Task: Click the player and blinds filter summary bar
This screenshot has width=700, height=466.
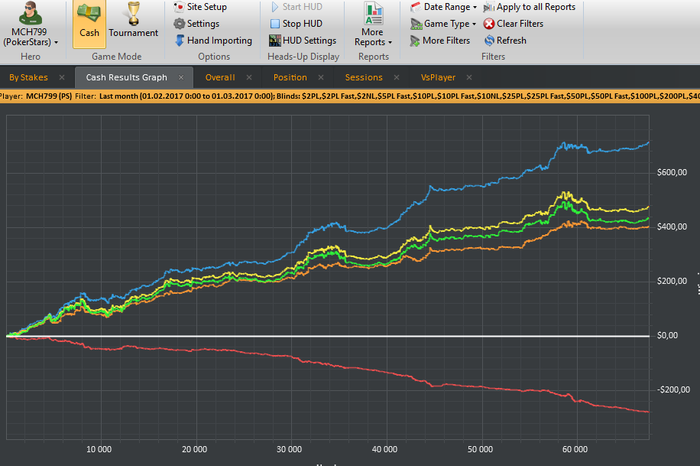Action: click(350, 96)
